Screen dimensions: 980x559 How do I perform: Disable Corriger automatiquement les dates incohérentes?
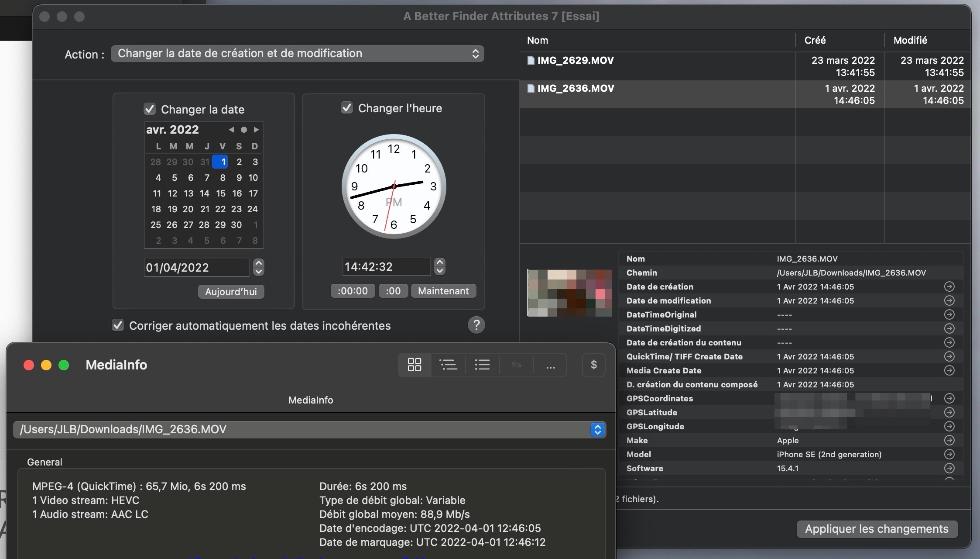click(118, 325)
